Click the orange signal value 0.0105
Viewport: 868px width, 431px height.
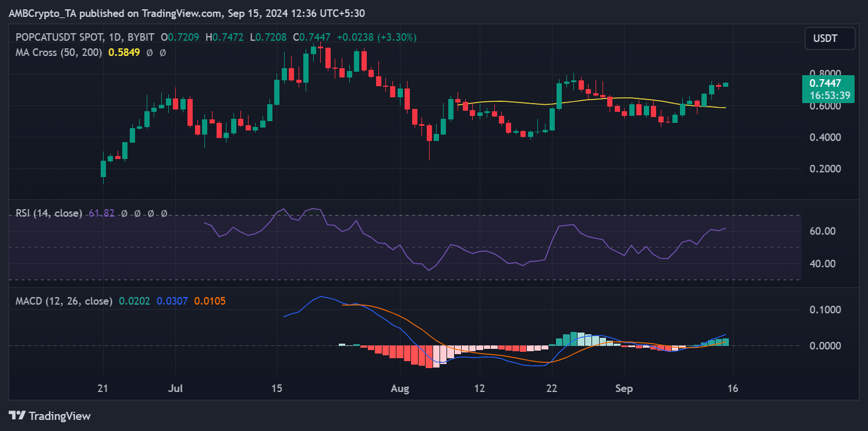[x=210, y=301]
